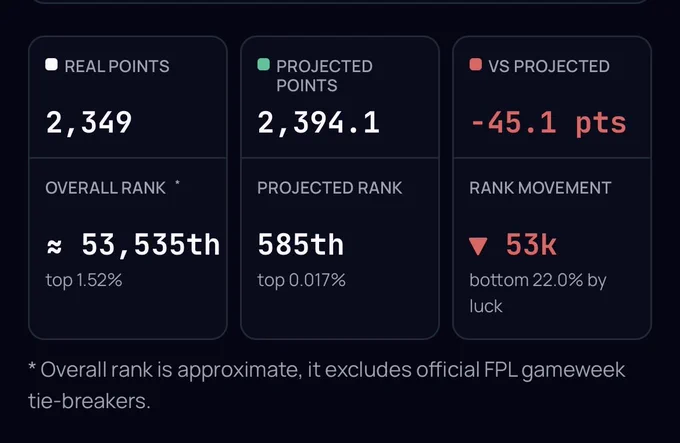Click the Projected Points heading
The image size is (680, 443).
[x=324, y=76]
